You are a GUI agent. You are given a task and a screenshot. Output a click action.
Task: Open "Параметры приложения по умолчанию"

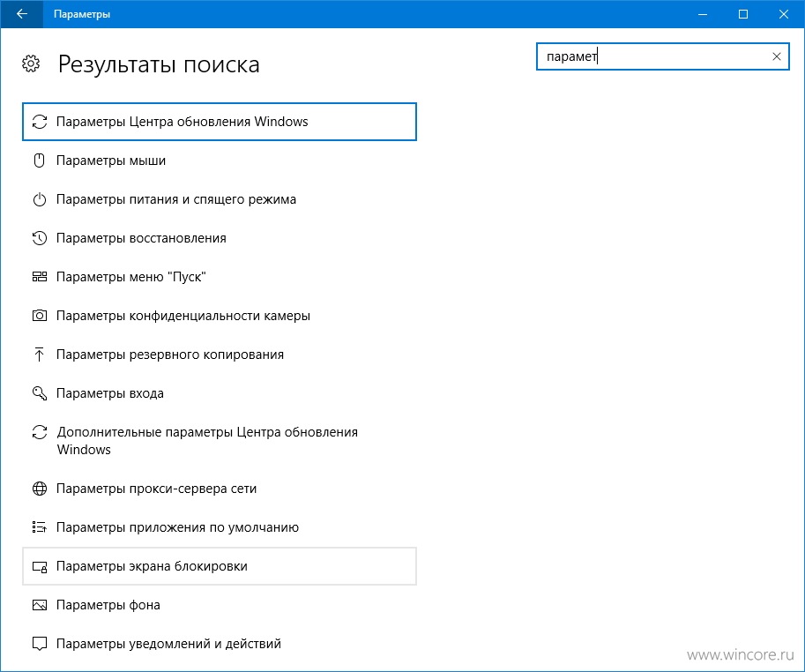coord(220,527)
